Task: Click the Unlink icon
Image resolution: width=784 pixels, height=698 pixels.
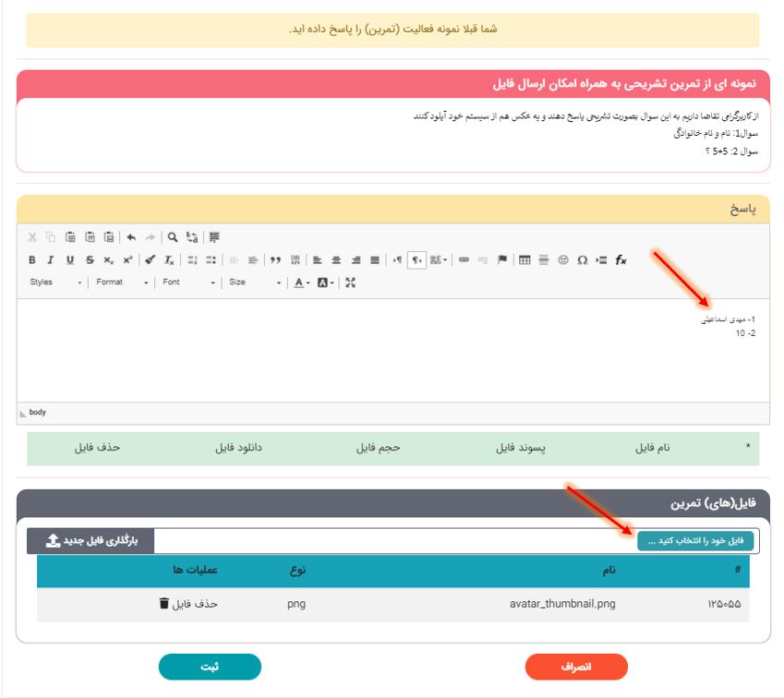Action: click(x=483, y=260)
